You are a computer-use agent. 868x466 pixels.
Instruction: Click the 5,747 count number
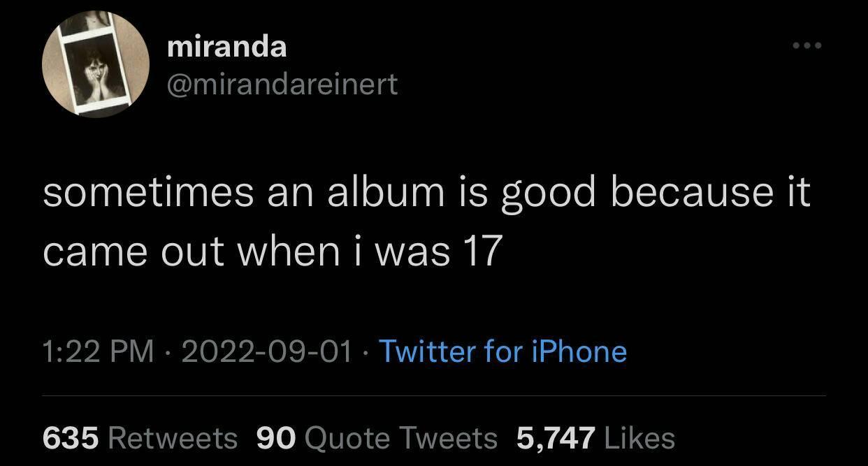(x=556, y=438)
